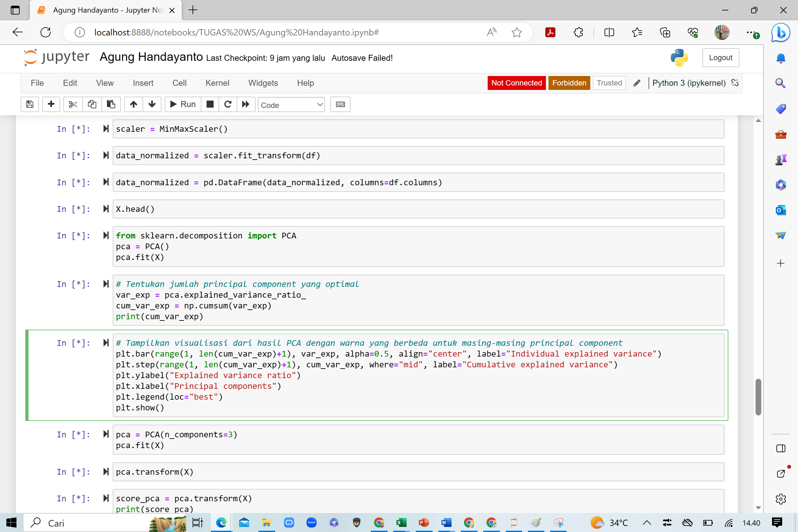Image resolution: width=798 pixels, height=532 pixels.
Task: Toggle the Edge sidebar panel visibility icon
Action: (780, 448)
